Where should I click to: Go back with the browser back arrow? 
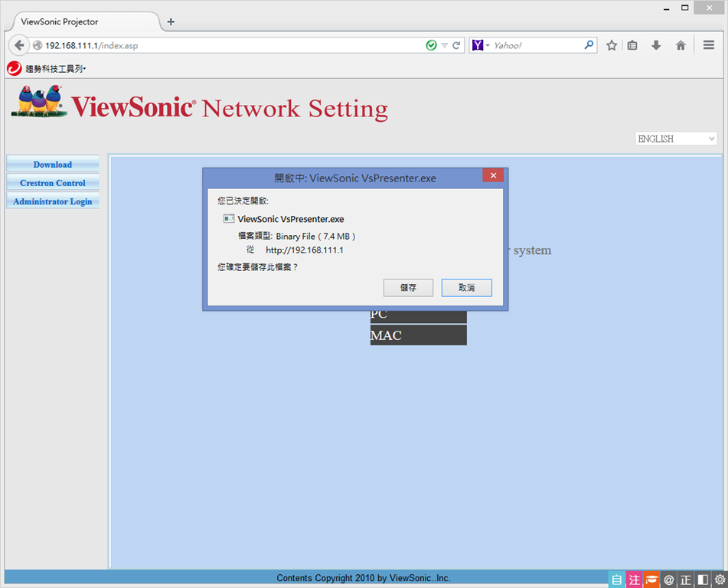[19, 45]
